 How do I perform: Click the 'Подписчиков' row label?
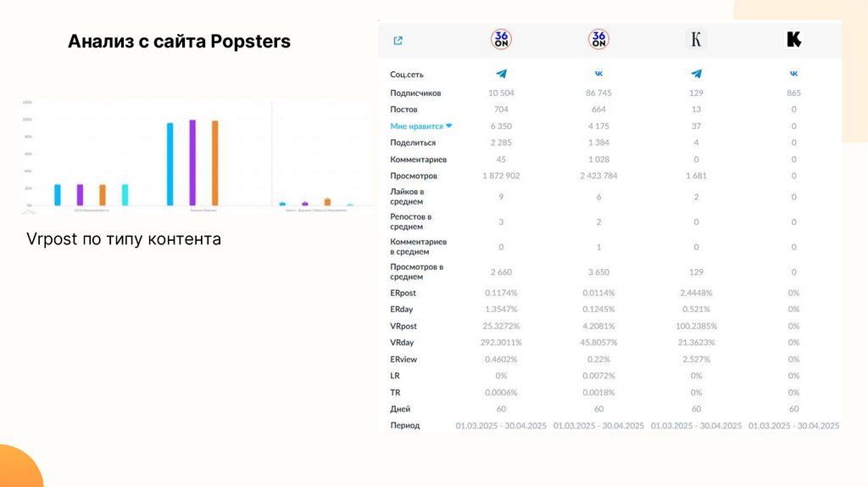(x=415, y=93)
